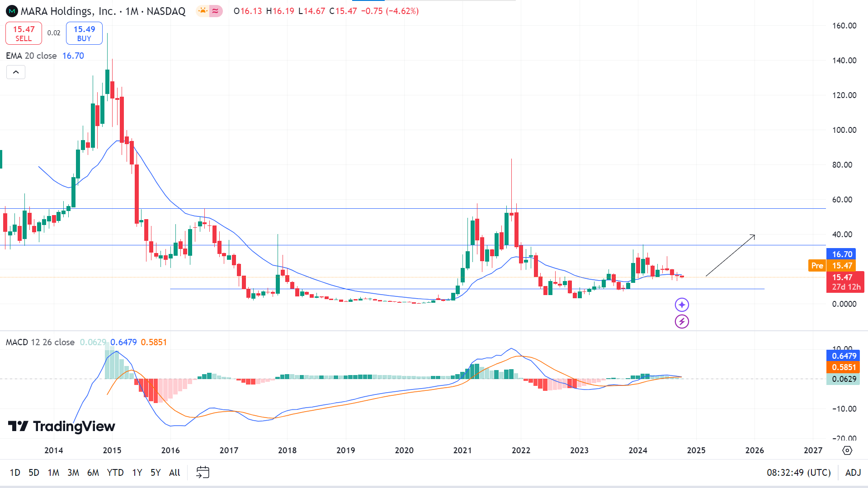
Task: Click the MACD 0.6479 blue value label
Action: click(843, 356)
